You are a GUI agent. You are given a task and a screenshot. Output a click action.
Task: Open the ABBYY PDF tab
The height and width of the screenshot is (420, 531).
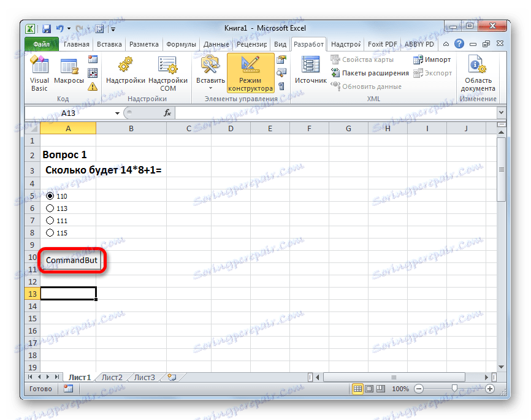(419, 44)
